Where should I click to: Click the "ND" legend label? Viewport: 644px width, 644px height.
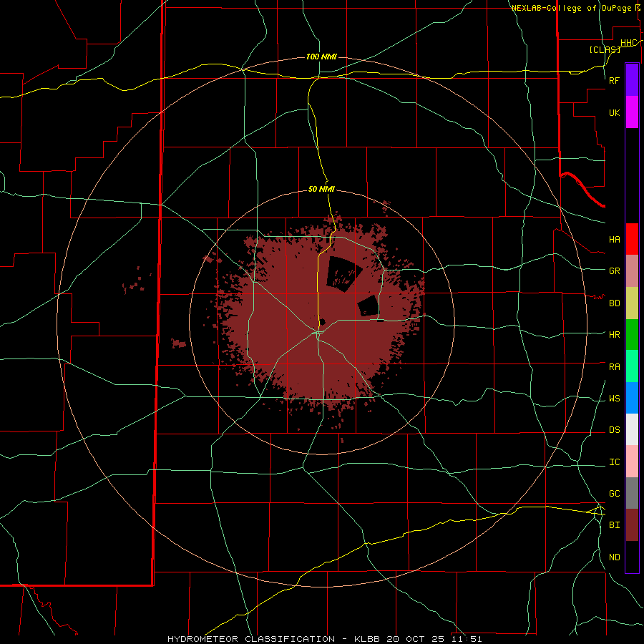(615, 557)
